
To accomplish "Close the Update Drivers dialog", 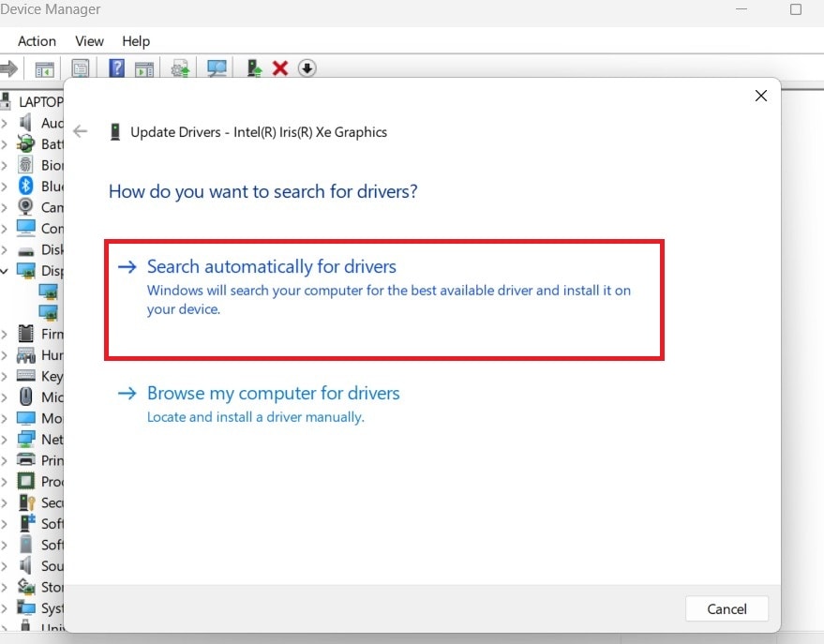I will point(761,96).
